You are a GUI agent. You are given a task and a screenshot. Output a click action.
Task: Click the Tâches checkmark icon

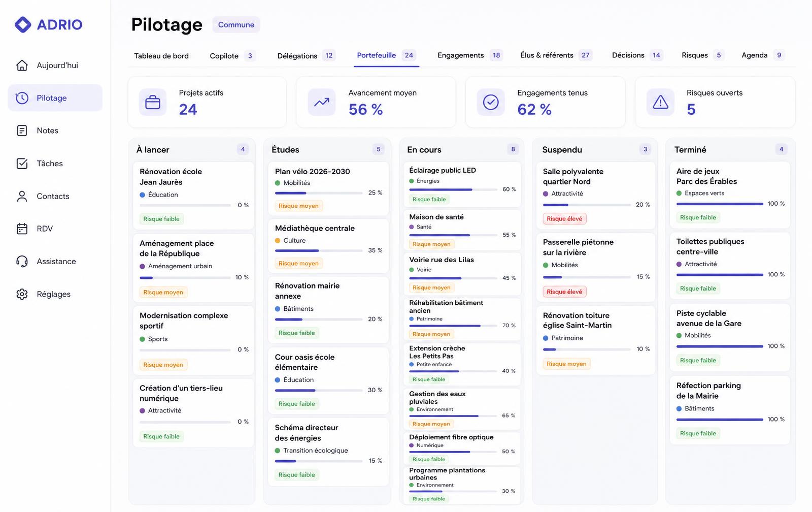tap(22, 164)
